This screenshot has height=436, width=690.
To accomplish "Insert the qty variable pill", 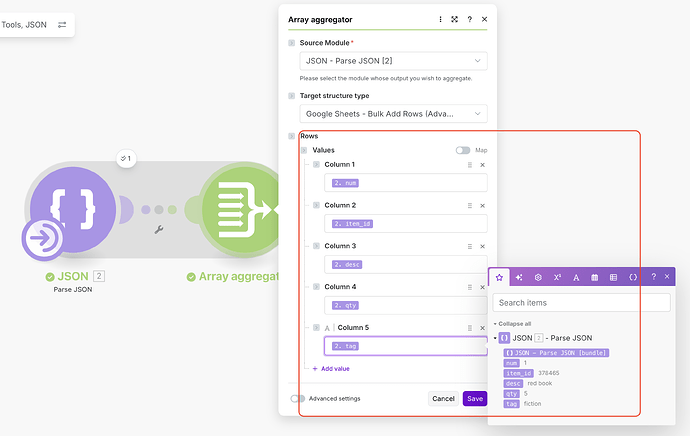I will click(511, 393).
